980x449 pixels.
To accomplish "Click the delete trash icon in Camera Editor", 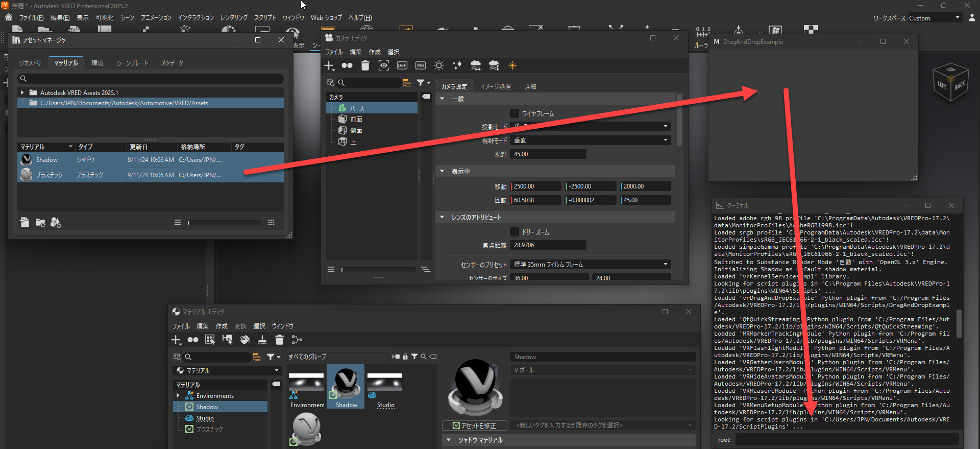I will tap(365, 65).
